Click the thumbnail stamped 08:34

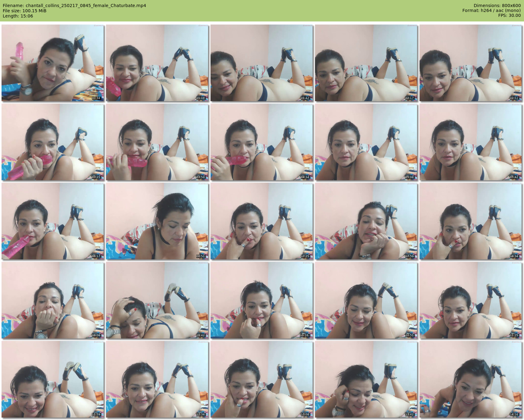pyautogui.click(x=471, y=221)
